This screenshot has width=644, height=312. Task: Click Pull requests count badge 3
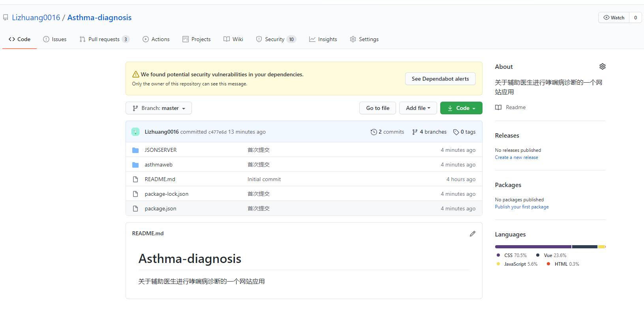point(126,39)
